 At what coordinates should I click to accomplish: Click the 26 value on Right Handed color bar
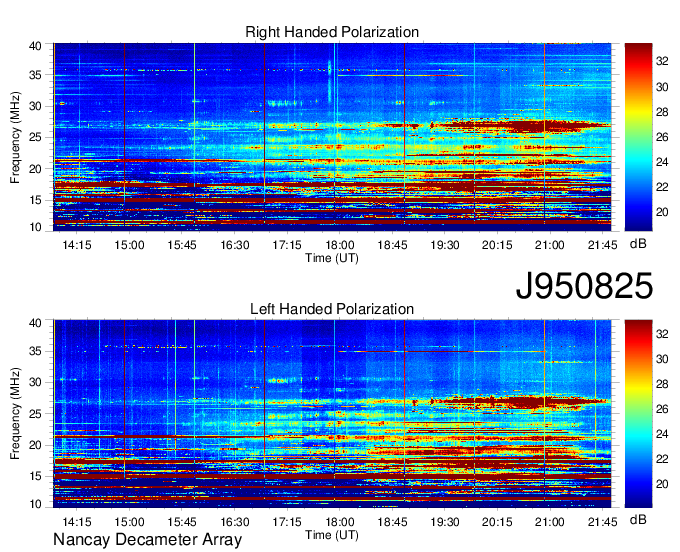click(x=662, y=137)
